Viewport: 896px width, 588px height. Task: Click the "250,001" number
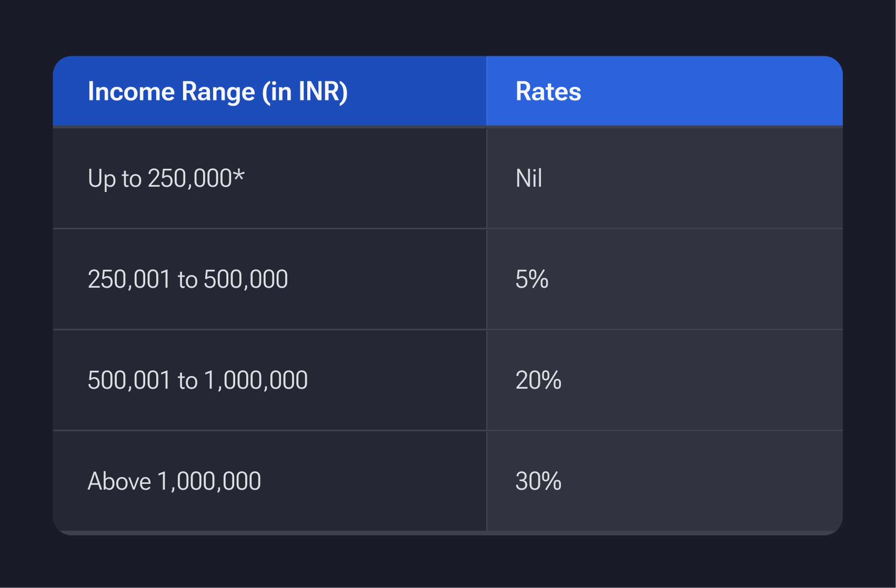pyautogui.click(x=129, y=279)
